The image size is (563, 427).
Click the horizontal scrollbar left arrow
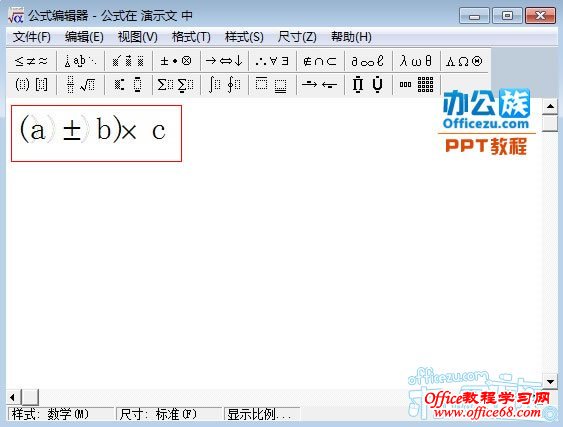click(x=13, y=397)
